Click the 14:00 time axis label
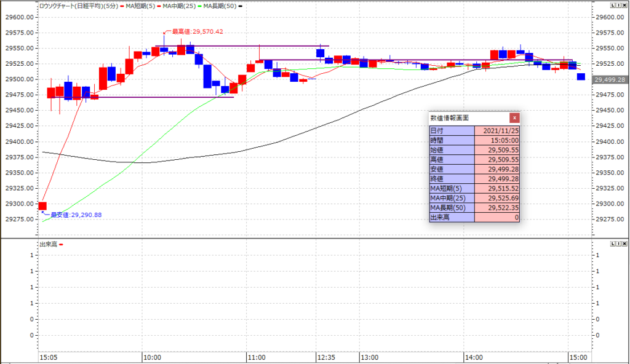This screenshot has width=630, height=364. 474,357
